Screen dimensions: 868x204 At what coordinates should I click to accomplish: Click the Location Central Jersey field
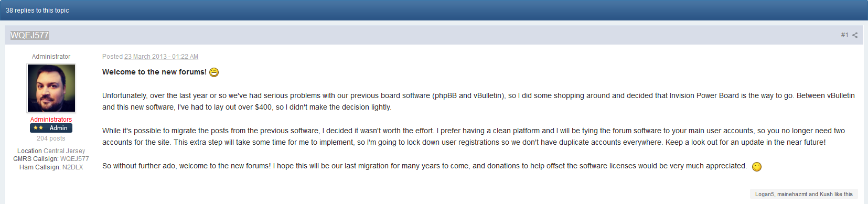pos(51,151)
